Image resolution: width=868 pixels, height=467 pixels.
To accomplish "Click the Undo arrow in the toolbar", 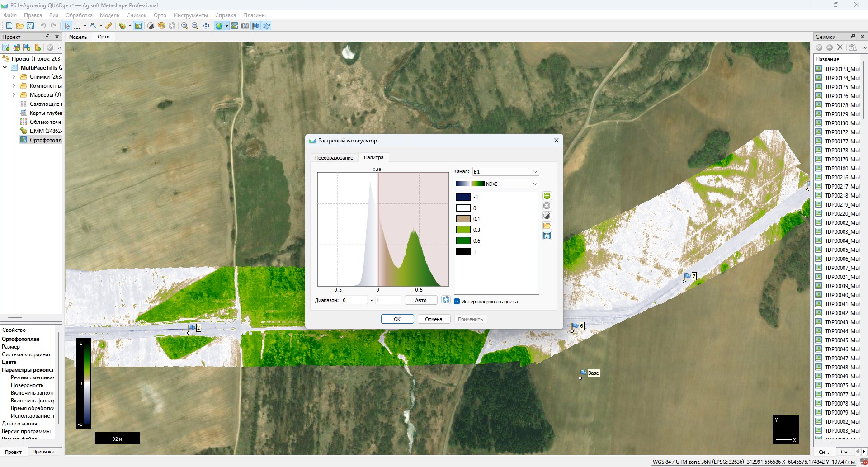I will coord(43,26).
